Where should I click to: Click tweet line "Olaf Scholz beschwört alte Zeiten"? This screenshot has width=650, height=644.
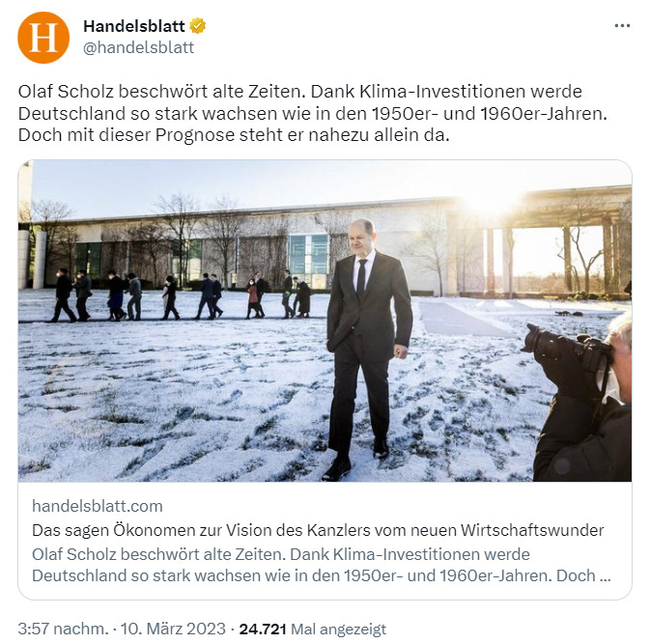tap(161, 92)
